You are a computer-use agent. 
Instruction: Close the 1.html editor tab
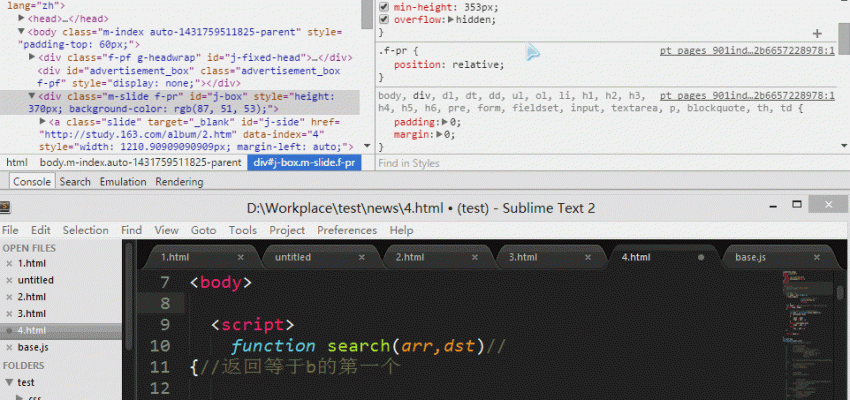241,257
